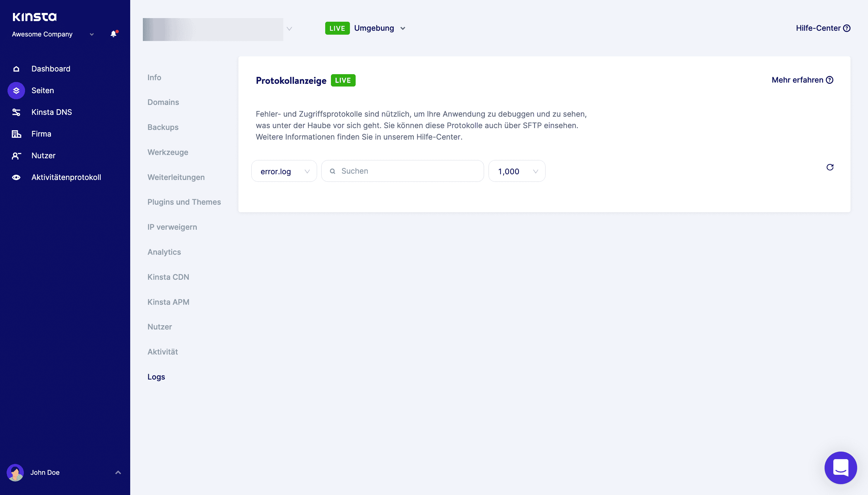The width and height of the screenshot is (868, 495).
Task: Click the refresh icon next to log viewer
Action: (830, 167)
